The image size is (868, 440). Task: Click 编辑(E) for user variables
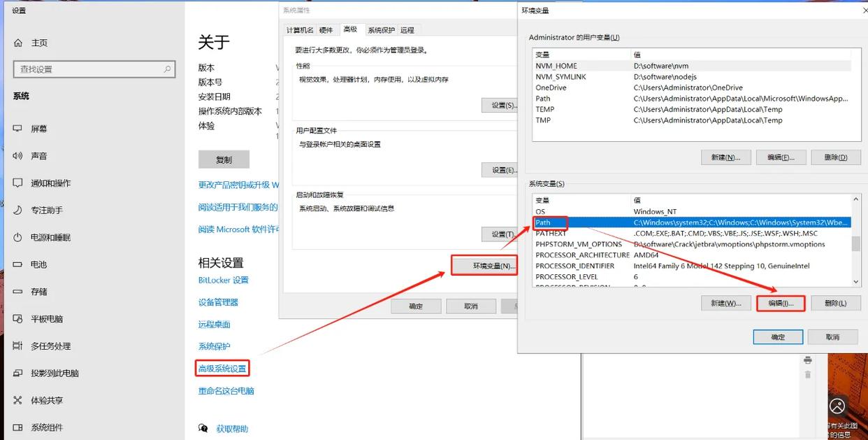[x=781, y=157]
